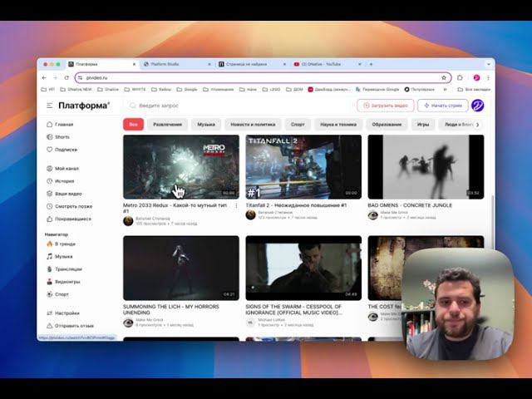Open Подписки with the heart icon
532x399 pixels.
[x=62, y=150]
